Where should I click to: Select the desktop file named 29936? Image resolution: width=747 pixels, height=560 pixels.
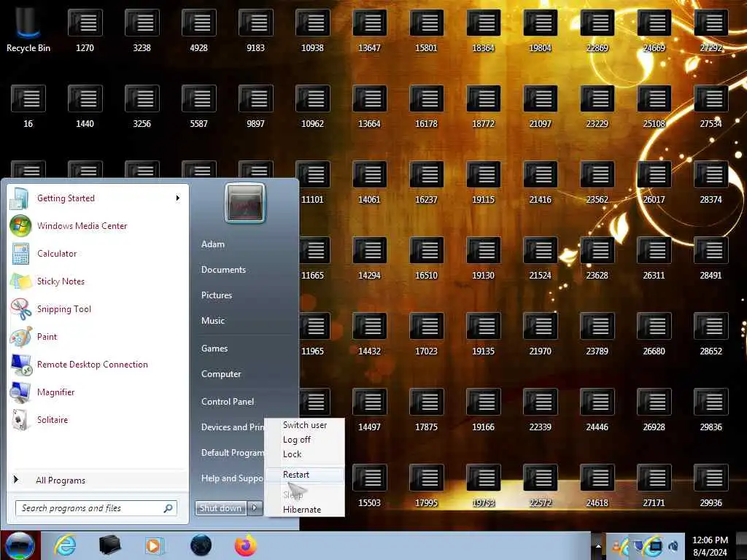[711, 486]
